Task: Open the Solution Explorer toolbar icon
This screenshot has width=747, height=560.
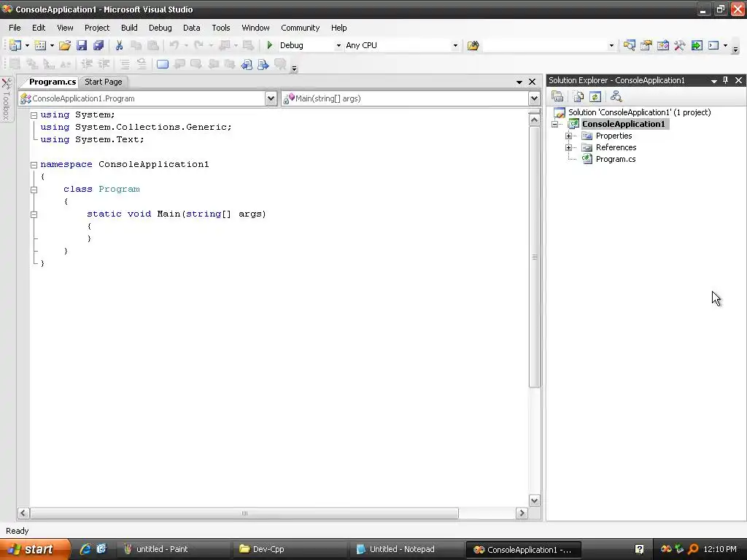Action: 630,45
